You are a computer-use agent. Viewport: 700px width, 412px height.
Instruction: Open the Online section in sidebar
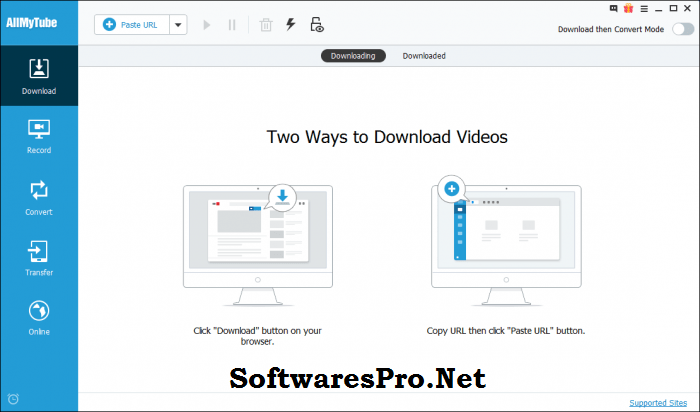point(39,318)
